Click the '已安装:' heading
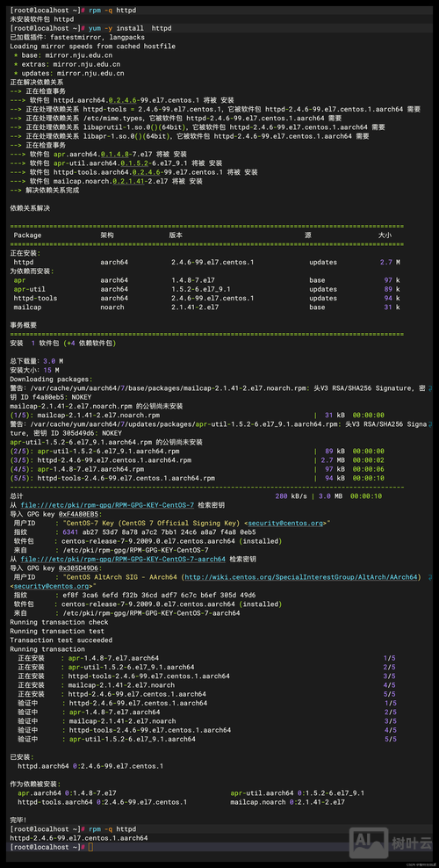 [22, 756]
